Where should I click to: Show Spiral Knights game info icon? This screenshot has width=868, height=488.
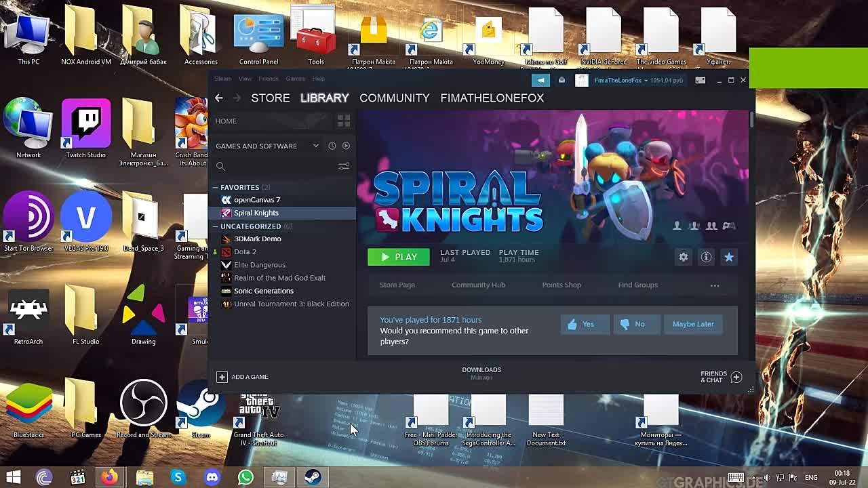coord(706,257)
